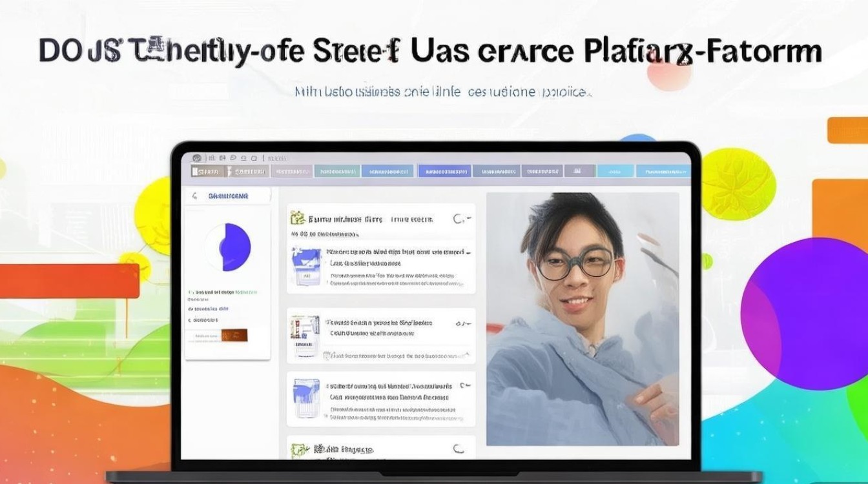Image resolution: width=868 pixels, height=484 pixels.
Task: Open the blue thumbnail of the third list card
Action: (x=306, y=399)
